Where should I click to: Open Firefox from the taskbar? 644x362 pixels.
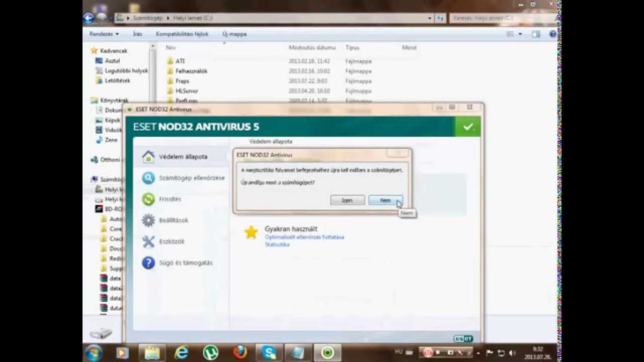[239, 352]
